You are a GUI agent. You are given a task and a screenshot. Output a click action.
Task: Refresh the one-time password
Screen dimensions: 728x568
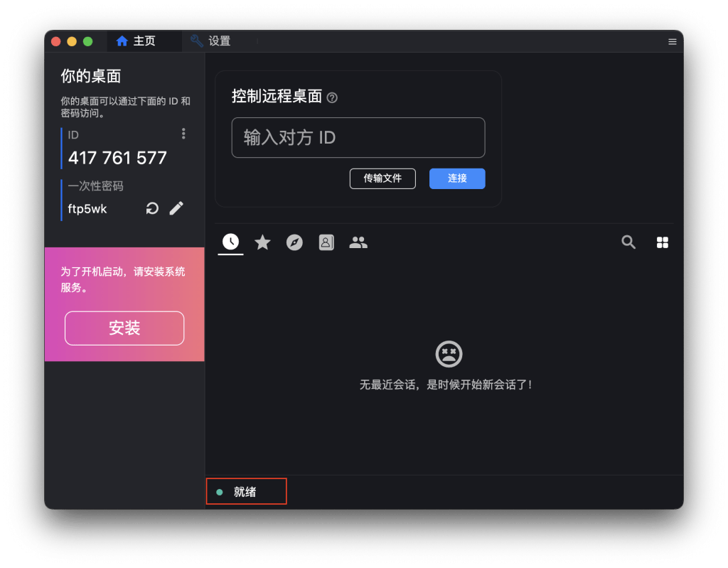pyautogui.click(x=152, y=208)
